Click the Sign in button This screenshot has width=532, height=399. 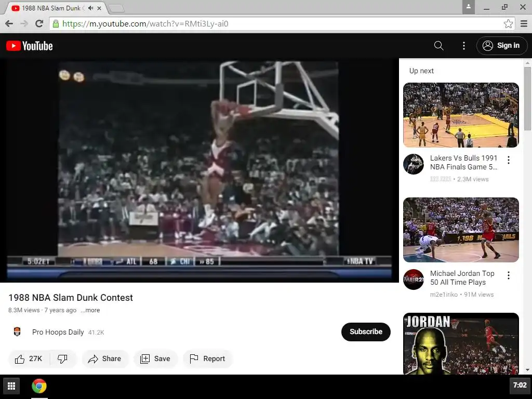click(x=502, y=46)
